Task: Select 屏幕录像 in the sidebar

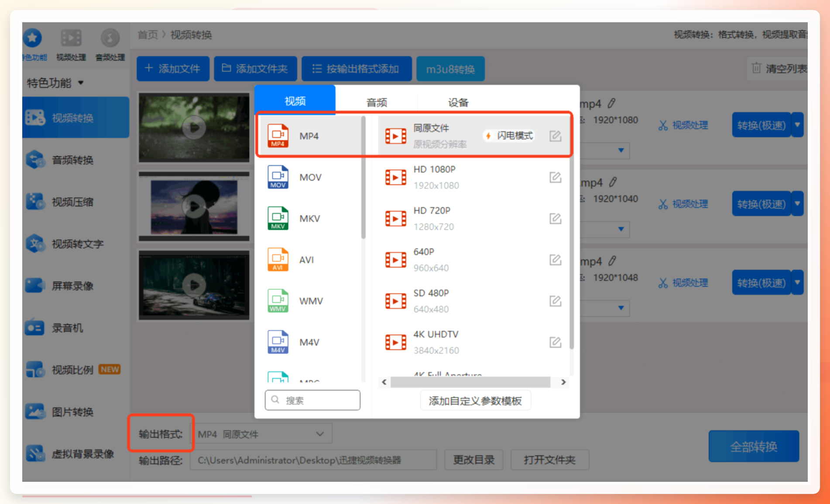Action: tap(75, 286)
